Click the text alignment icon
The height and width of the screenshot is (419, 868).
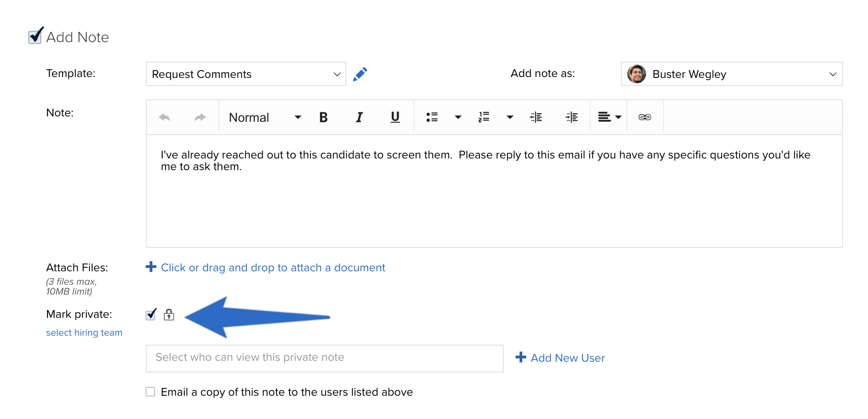604,117
